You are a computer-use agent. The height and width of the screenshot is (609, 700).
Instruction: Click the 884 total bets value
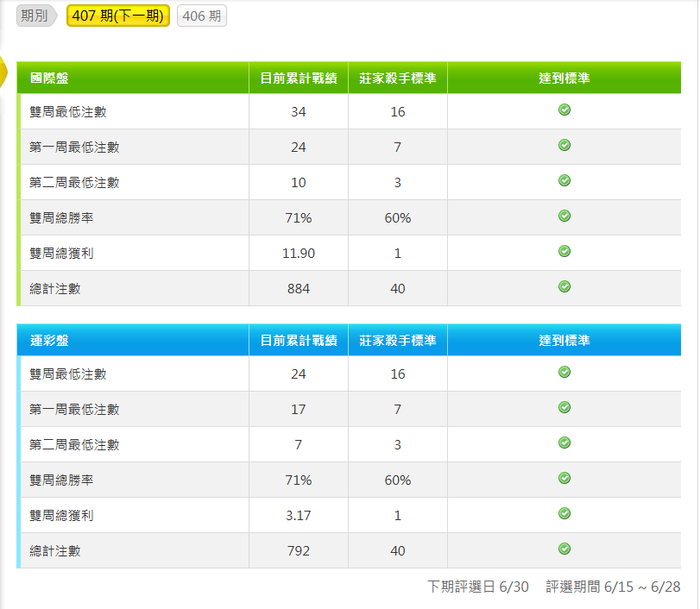[299, 289]
